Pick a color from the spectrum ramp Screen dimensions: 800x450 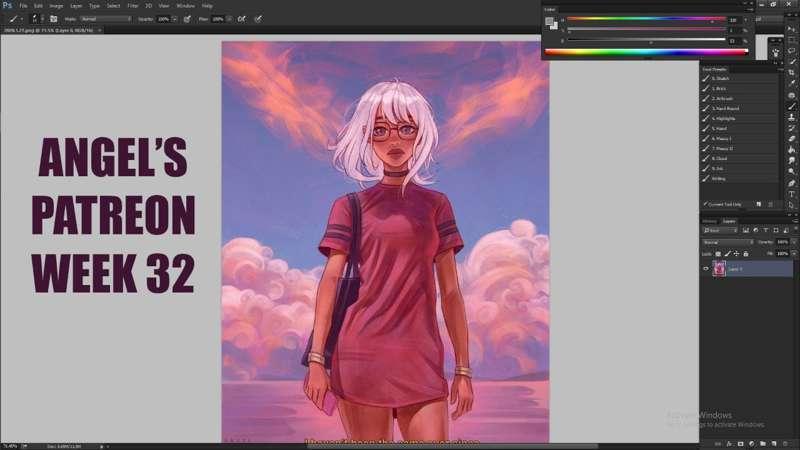coord(646,52)
